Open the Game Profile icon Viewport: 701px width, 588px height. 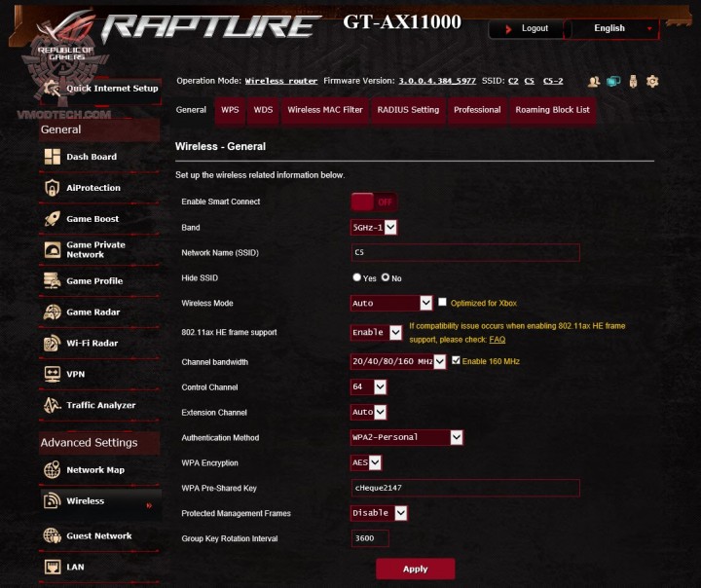click(x=53, y=280)
